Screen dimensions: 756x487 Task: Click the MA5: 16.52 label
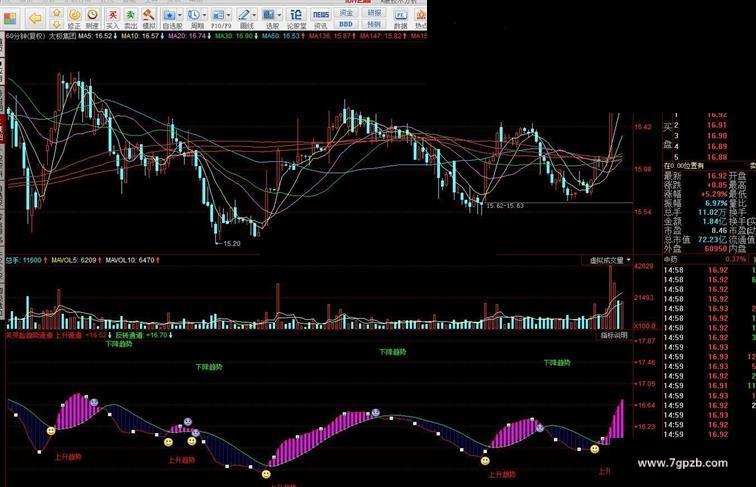[97, 36]
